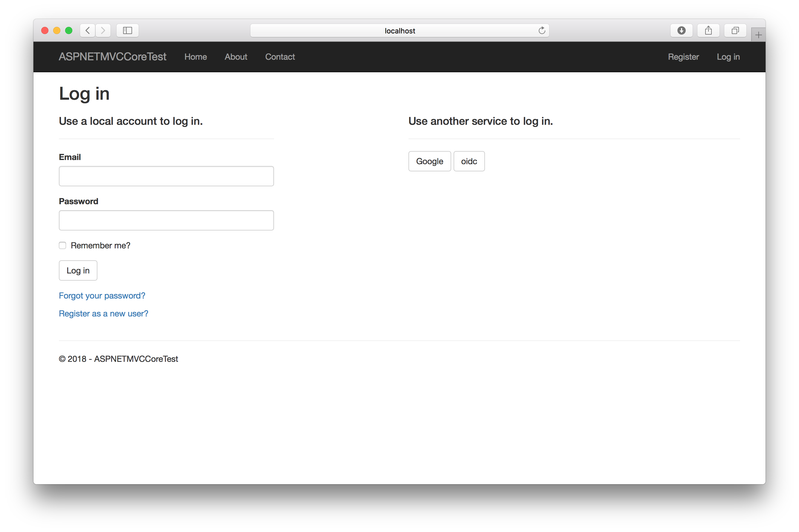This screenshot has width=799, height=532.
Task: Sign in with oidc button
Action: pyautogui.click(x=469, y=161)
